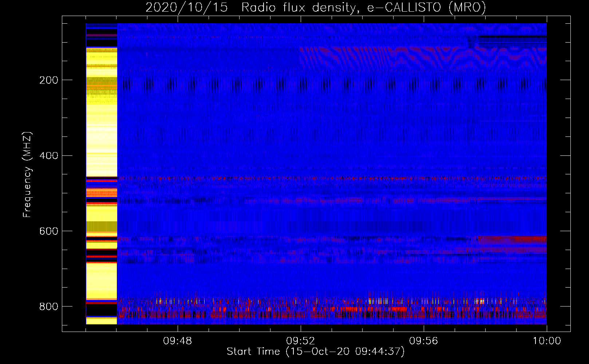Image resolution: width=589 pixels, height=364 pixels.
Task: Click the 09:56 time tick label
Action: (424, 341)
